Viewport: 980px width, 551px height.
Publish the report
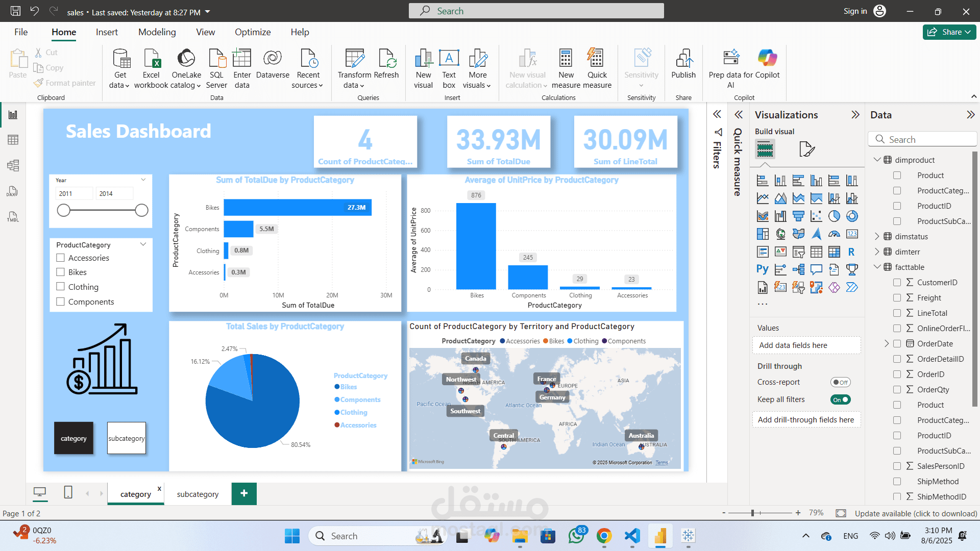click(x=683, y=64)
